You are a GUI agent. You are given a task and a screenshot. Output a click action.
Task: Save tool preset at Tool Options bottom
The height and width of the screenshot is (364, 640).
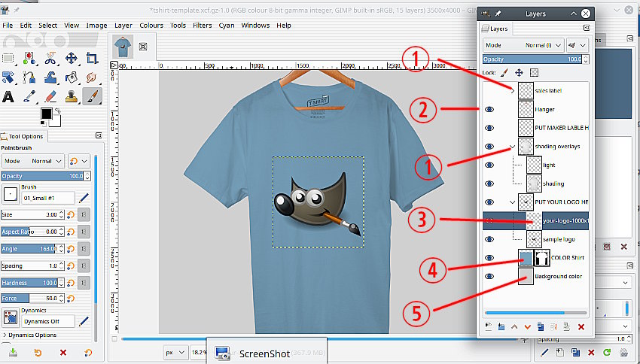(13, 353)
